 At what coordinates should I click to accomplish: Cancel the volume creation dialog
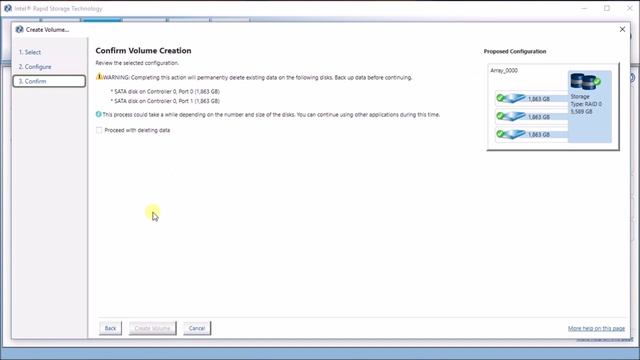pyautogui.click(x=197, y=328)
